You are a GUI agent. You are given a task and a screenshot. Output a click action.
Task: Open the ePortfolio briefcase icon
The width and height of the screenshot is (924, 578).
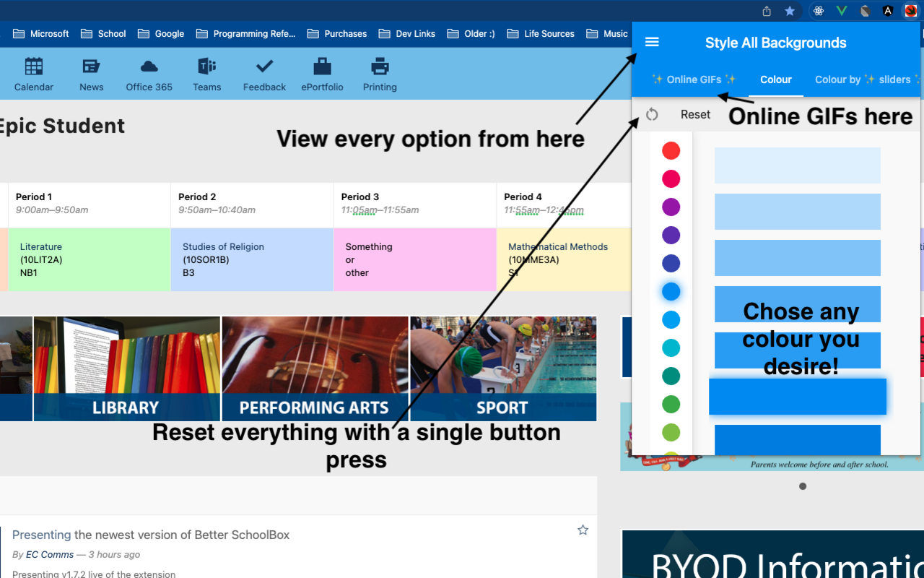(322, 67)
